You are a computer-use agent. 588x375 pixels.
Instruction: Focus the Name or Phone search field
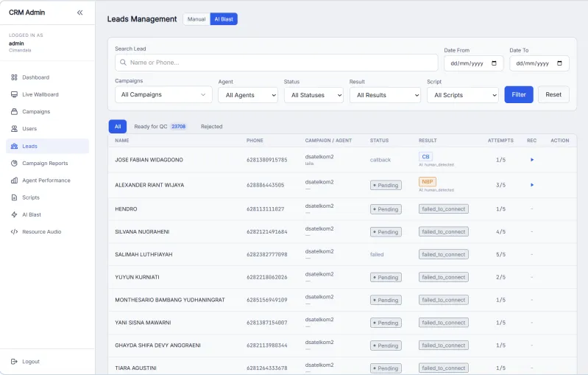[x=277, y=63]
